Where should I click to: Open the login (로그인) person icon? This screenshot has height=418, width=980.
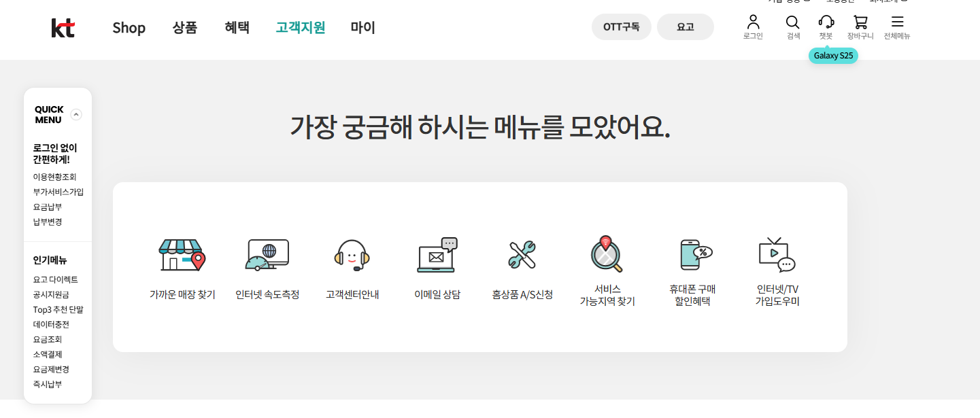tap(753, 22)
